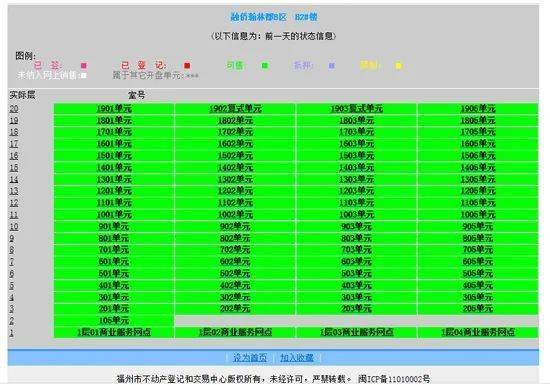
Task: Click the purple 抵押 legend square
Action: (331, 66)
